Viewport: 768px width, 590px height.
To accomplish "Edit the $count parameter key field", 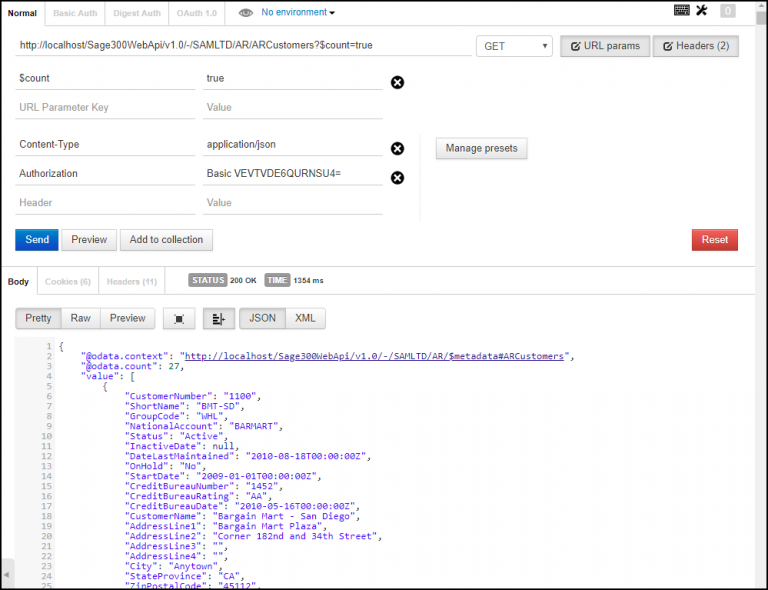I will 105,79.
